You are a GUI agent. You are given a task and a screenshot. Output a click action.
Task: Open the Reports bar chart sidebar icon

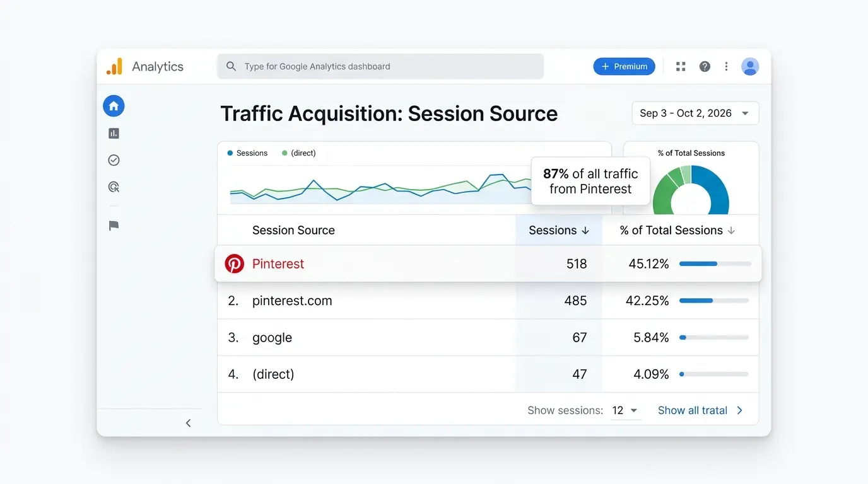coord(114,133)
